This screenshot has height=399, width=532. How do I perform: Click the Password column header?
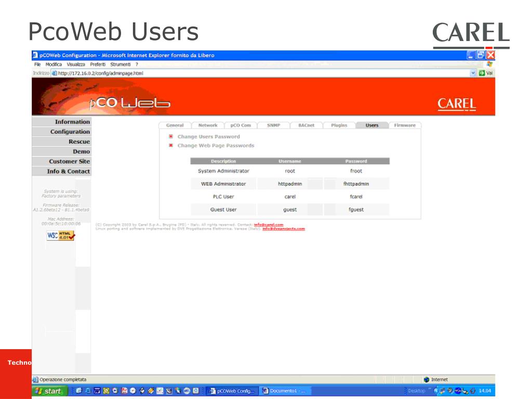tap(356, 161)
